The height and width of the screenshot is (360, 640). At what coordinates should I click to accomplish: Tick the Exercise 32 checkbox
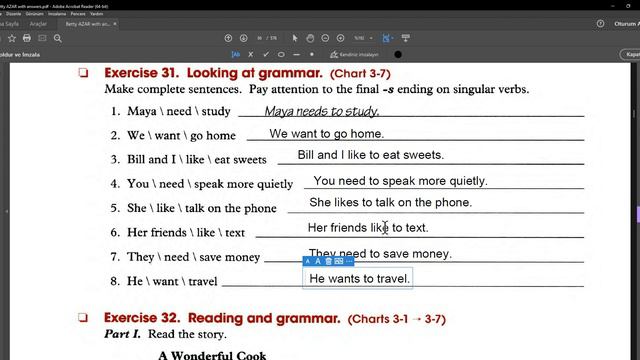tap(83, 318)
